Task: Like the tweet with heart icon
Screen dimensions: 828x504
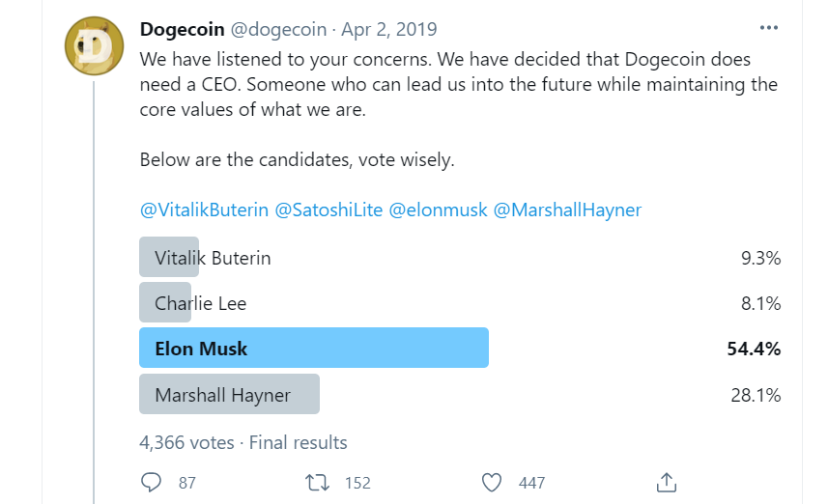Action: pos(492,483)
